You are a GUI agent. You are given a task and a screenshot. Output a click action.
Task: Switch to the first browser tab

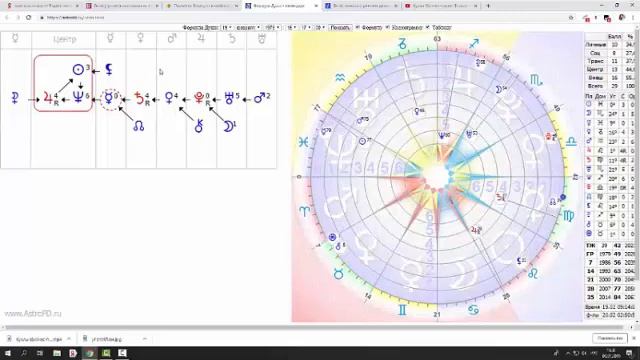click(x=43, y=6)
